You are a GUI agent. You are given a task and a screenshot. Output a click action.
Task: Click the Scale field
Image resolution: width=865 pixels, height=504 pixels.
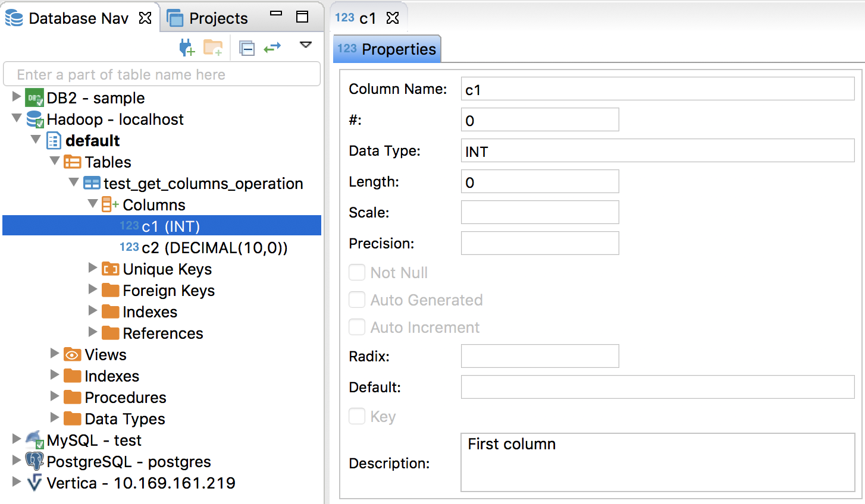(540, 213)
